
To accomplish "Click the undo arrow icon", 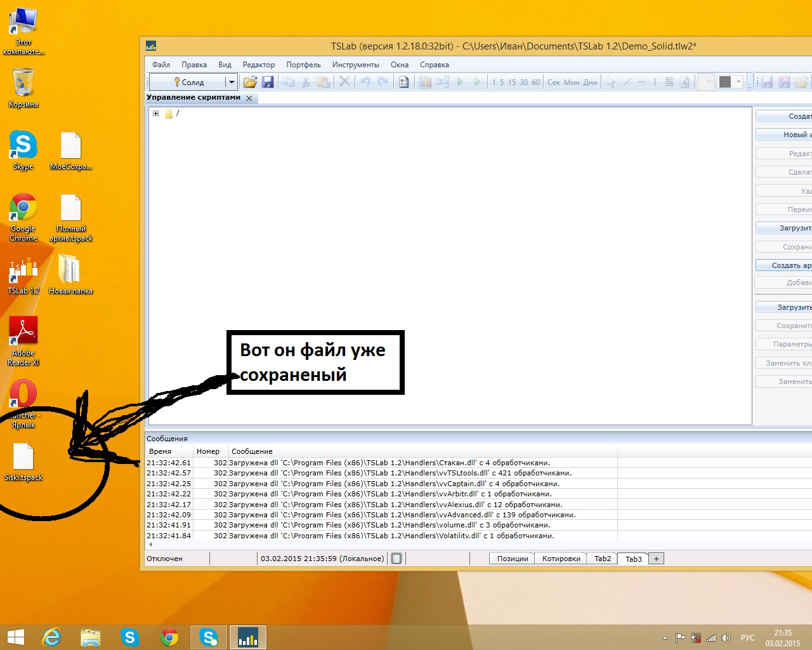I will coord(365,82).
